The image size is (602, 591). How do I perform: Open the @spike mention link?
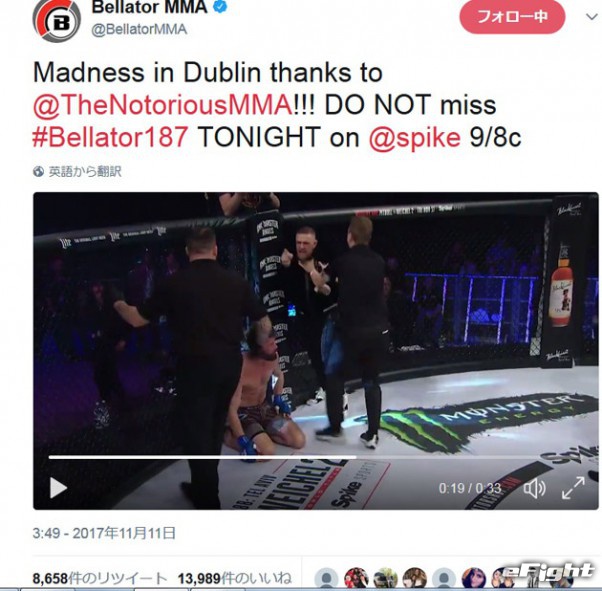(x=414, y=137)
